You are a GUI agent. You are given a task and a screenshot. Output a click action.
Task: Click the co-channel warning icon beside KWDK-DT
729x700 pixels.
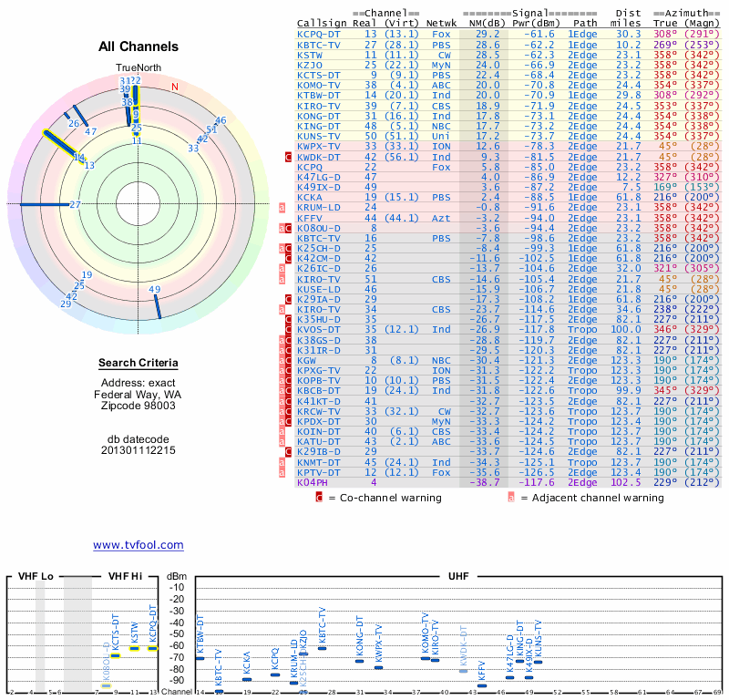pyautogui.click(x=289, y=157)
